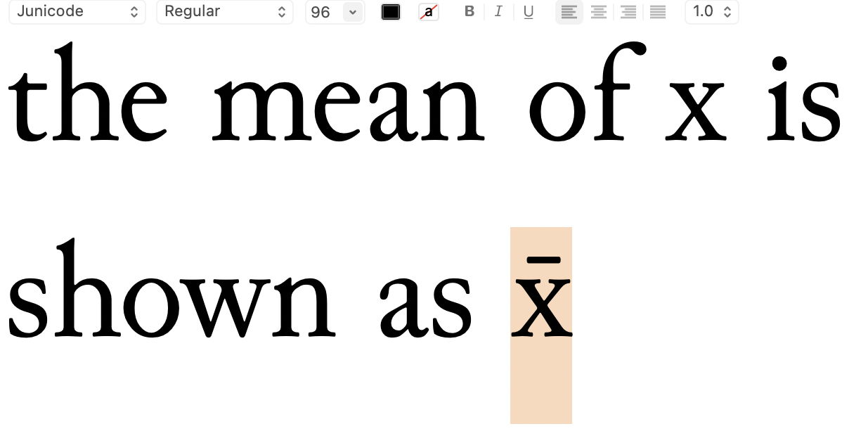
Task: Open the black text color swatch
Action: (x=391, y=11)
